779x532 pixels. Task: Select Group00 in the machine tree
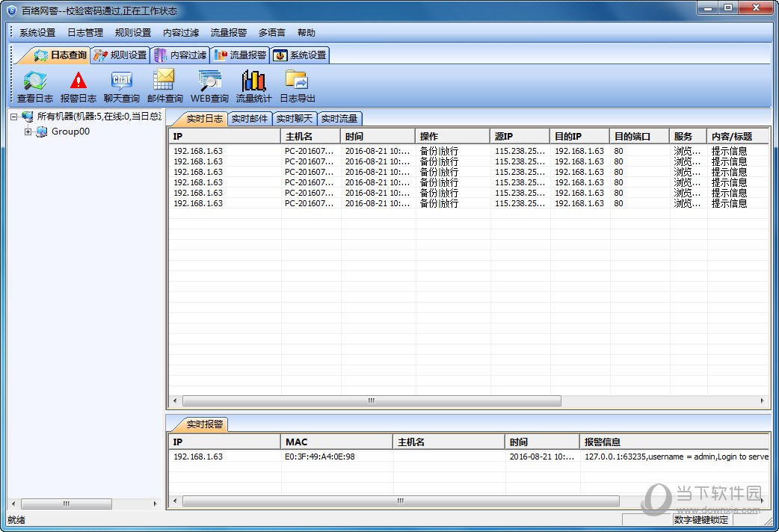click(70, 132)
